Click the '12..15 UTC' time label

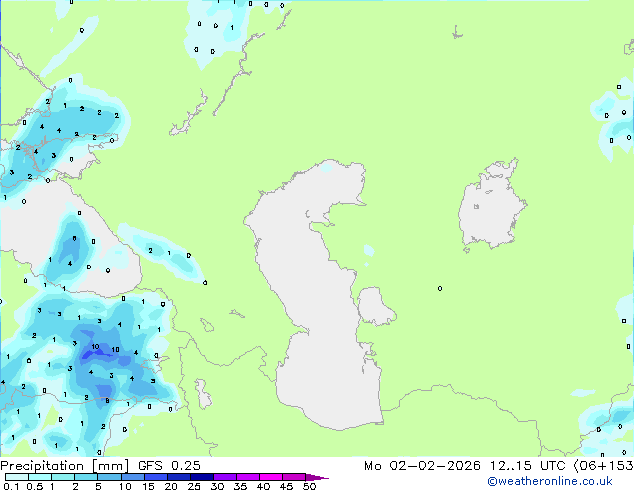coord(527,466)
